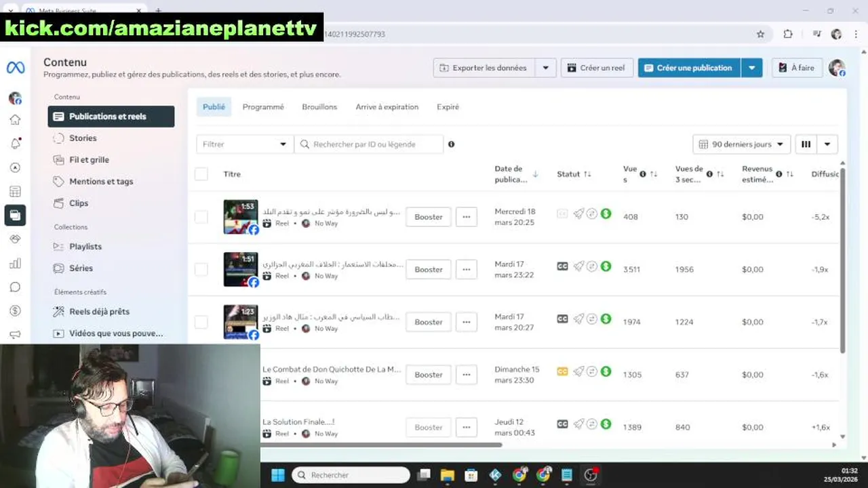The width and height of the screenshot is (868, 488).
Task: Open the Filtrer dropdown
Action: coord(245,144)
